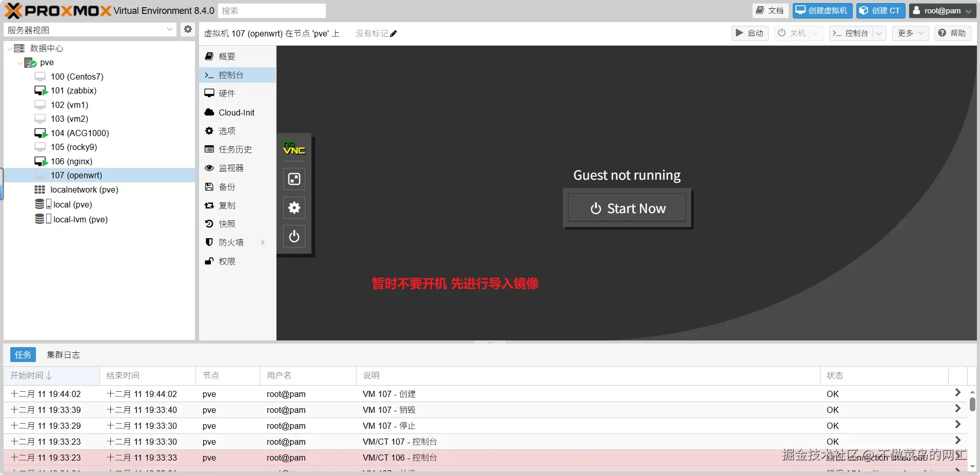Click Proxmox logo
The image size is (980, 475).
pyautogui.click(x=58, y=10)
